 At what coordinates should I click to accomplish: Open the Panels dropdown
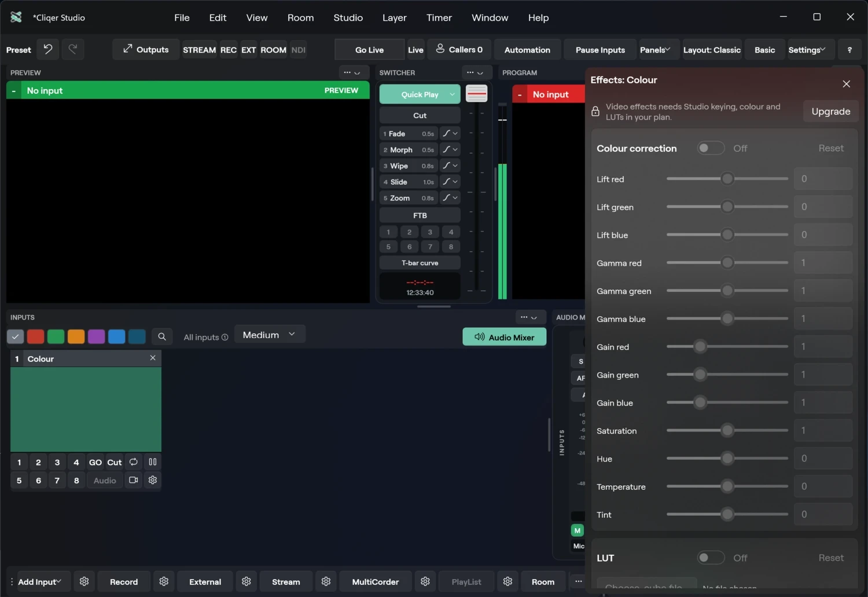(654, 50)
